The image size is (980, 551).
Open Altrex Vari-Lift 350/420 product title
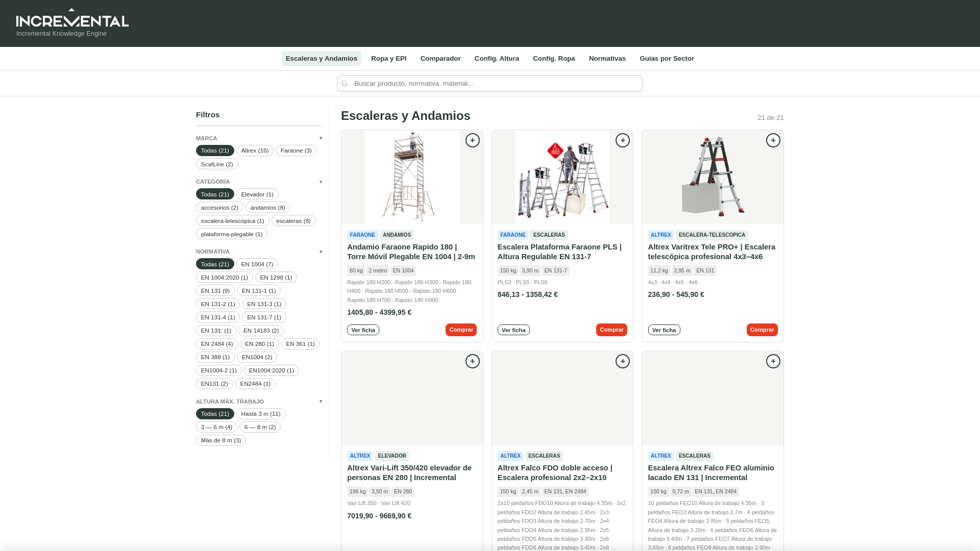[409, 473]
